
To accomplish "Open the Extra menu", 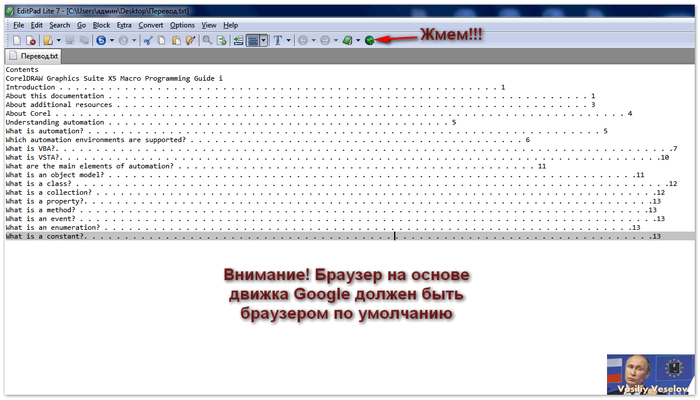I will tap(124, 25).
